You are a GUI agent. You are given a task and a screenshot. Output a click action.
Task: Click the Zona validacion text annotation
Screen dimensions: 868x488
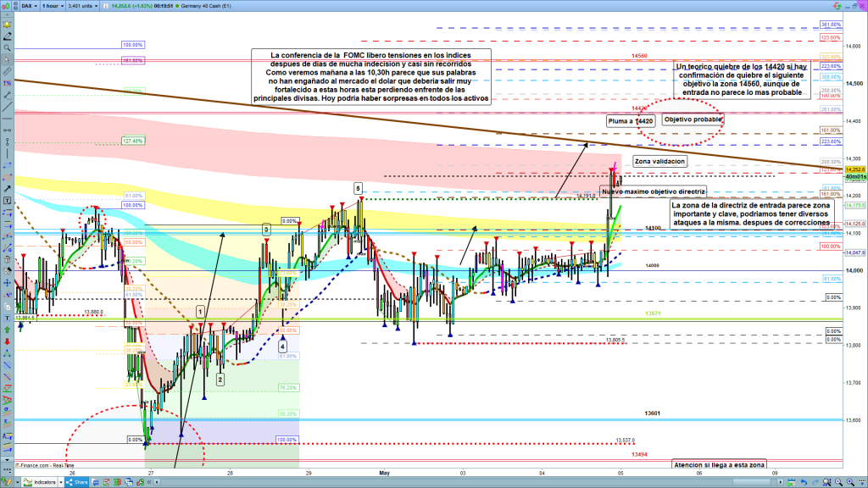pyautogui.click(x=659, y=161)
